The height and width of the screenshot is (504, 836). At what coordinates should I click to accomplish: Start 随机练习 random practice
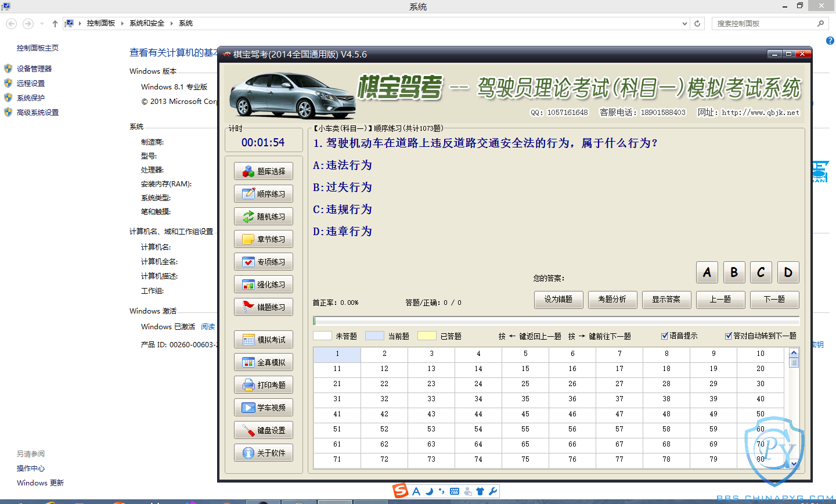tap(264, 217)
